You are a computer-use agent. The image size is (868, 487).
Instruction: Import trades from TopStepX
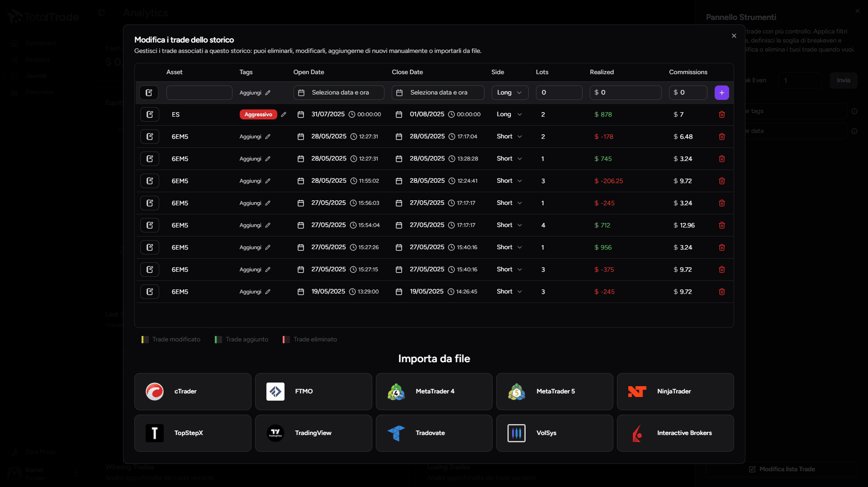click(193, 433)
